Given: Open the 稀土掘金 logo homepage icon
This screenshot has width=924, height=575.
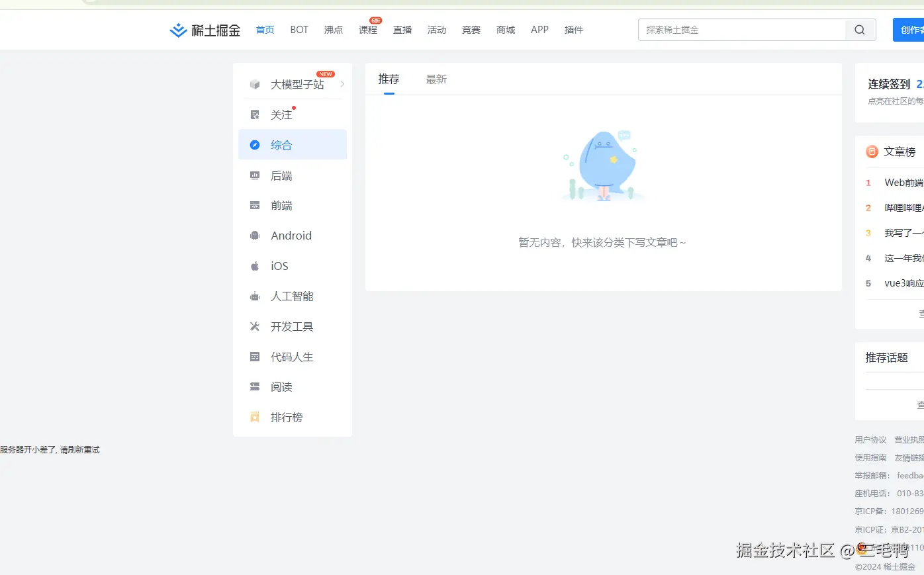Looking at the screenshot, I should pos(177,30).
